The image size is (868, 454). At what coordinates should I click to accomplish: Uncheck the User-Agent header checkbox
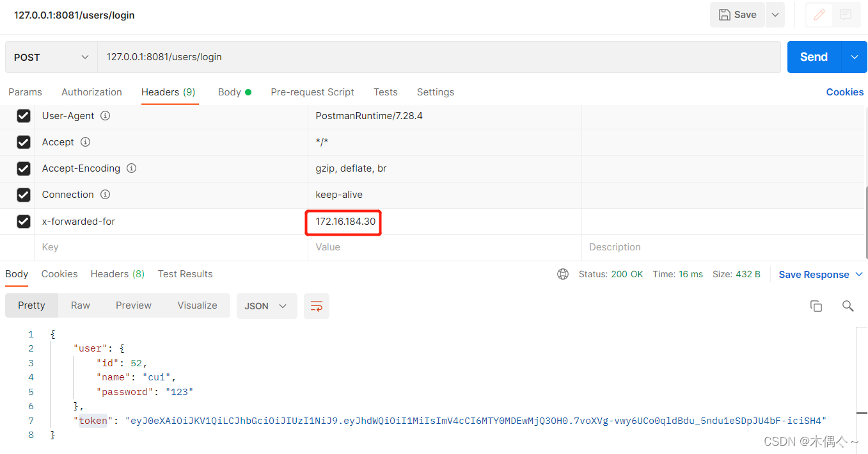point(24,116)
